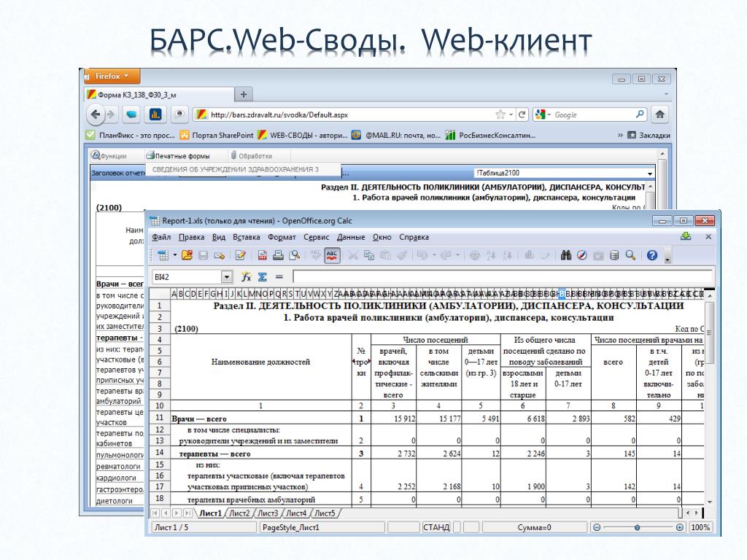Click the Sum sigma icon

click(263, 276)
